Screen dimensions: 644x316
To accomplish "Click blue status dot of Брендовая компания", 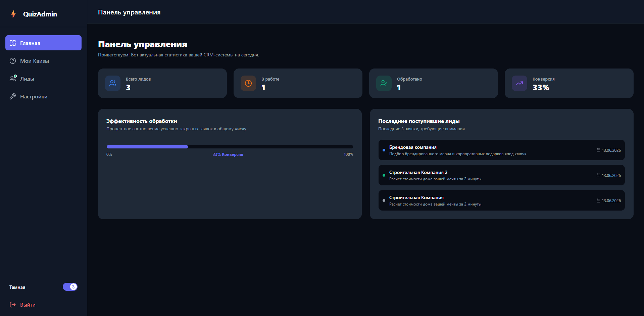I will tap(384, 150).
